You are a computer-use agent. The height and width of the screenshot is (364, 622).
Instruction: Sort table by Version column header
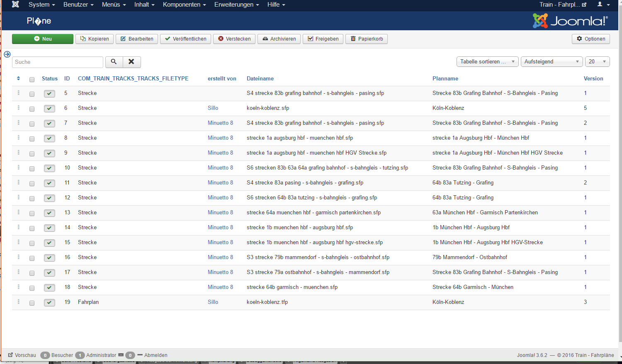coord(593,78)
